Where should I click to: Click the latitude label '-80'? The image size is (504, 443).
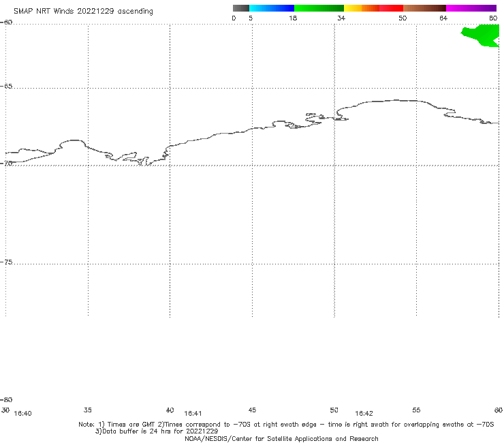6,400
